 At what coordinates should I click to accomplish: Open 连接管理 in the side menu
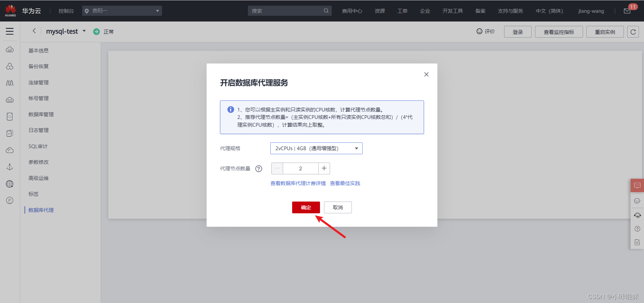click(39, 82)
